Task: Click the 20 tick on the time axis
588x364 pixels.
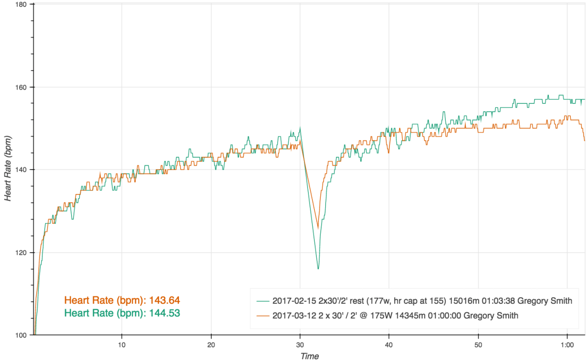Action: tap(211, 344)
